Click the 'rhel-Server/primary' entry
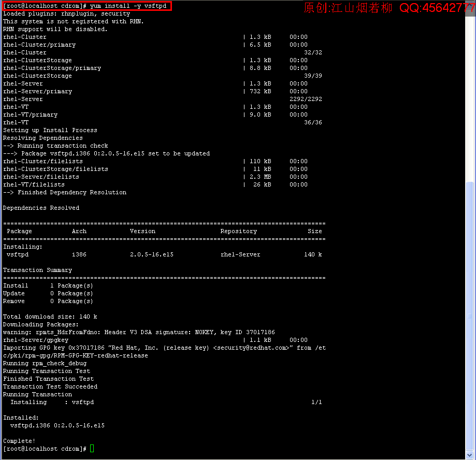476x460 pixels. tap(38, 91)
